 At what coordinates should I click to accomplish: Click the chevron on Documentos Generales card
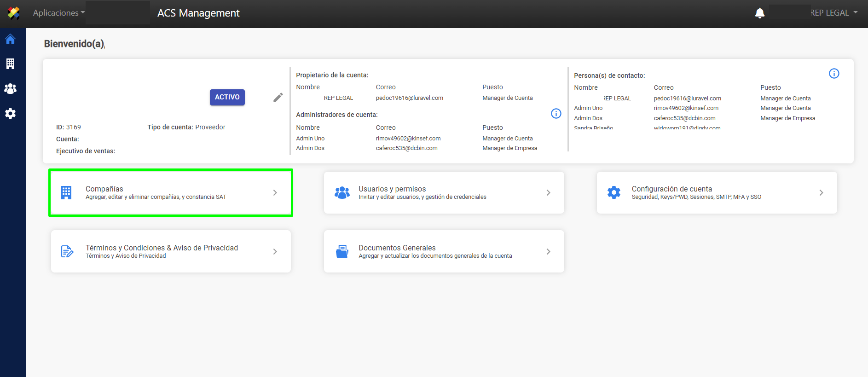tap(548, 252)
